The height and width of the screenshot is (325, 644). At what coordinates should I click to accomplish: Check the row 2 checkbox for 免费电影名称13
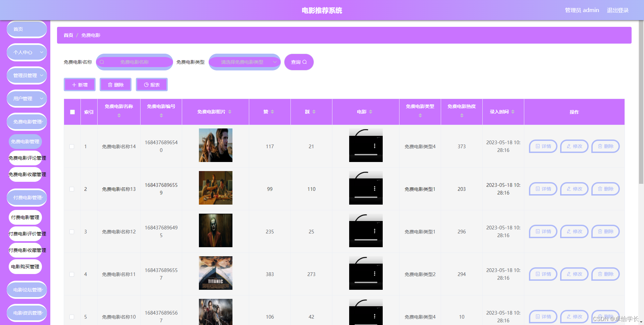point(72,189)
